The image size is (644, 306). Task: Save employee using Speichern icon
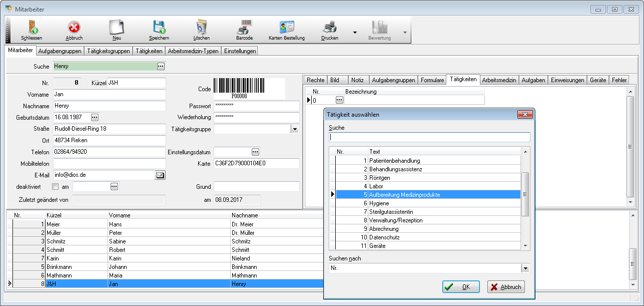click(x=159, y=27)
